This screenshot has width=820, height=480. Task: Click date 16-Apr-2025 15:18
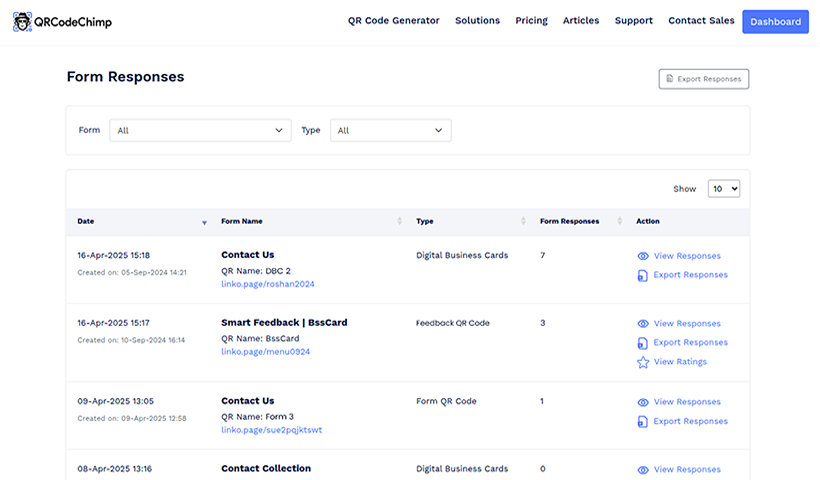[113, 255]
